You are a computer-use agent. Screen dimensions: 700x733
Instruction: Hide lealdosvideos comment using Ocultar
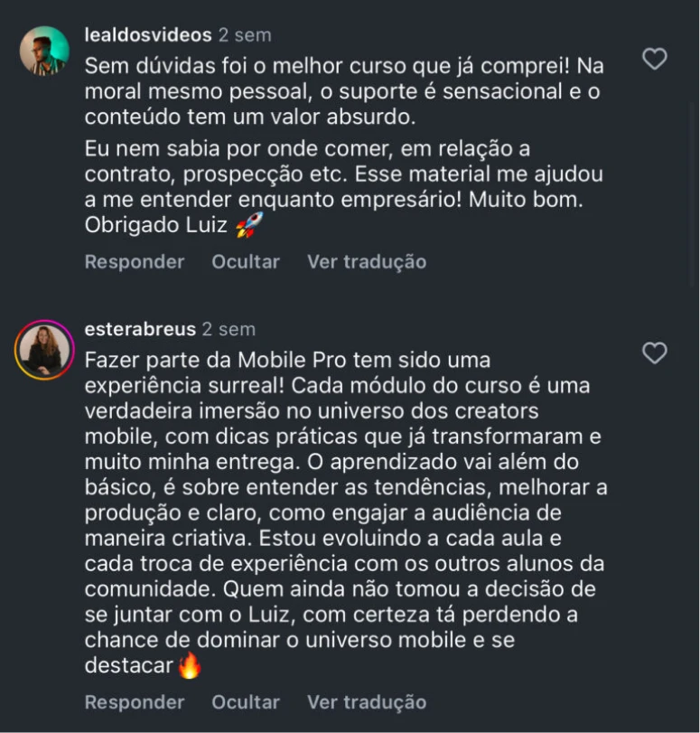tap(246, 262)
